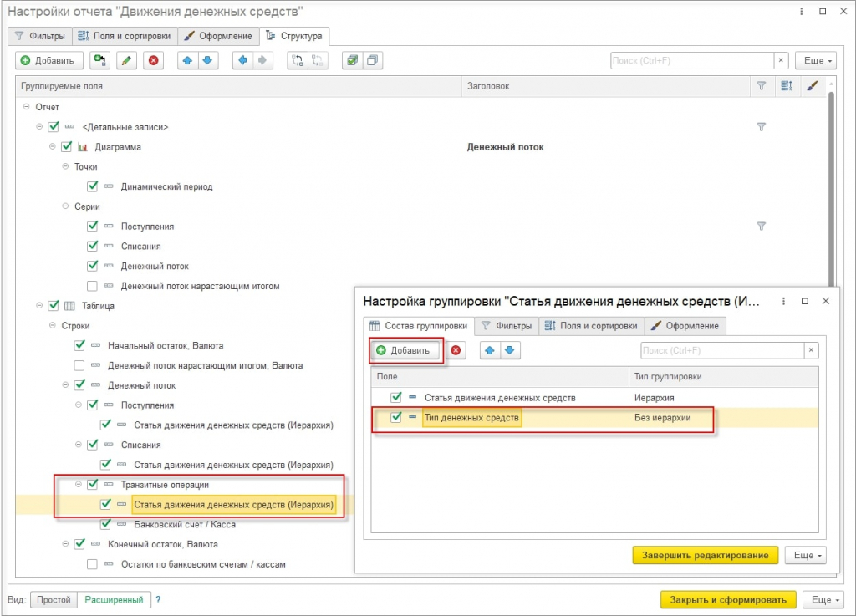Switch to the Оформление tab in main window

[218, 36]
